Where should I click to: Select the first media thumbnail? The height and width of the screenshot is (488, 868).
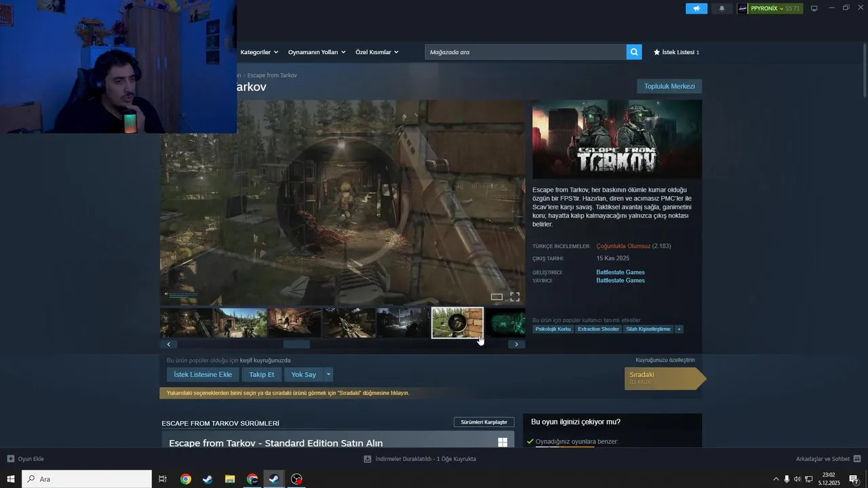click(x=186, y=323)
